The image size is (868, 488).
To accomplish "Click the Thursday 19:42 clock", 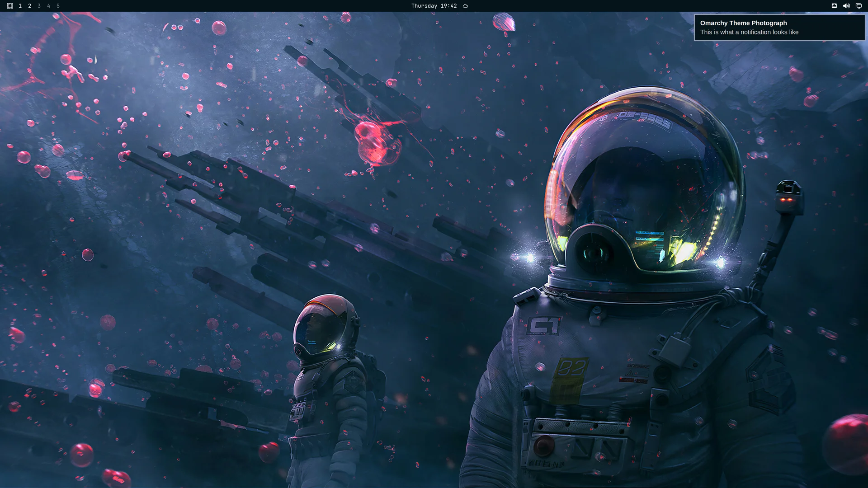I will [x=434, y=6].
